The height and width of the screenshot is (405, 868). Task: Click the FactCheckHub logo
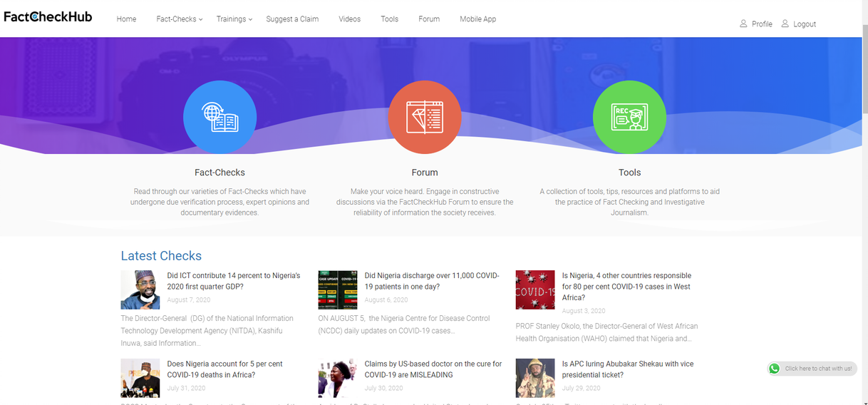coord(48,16)
